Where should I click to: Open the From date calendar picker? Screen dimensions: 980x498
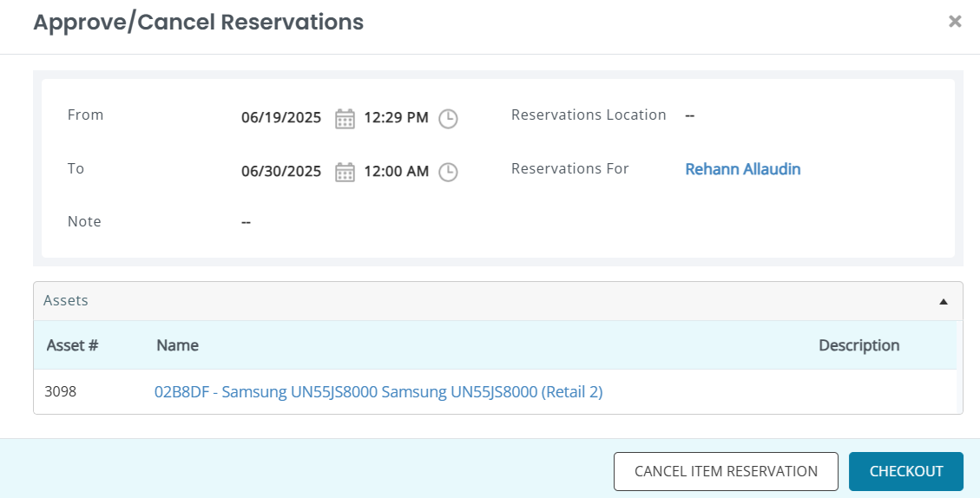pyautogui.click(x=345, y=118)
